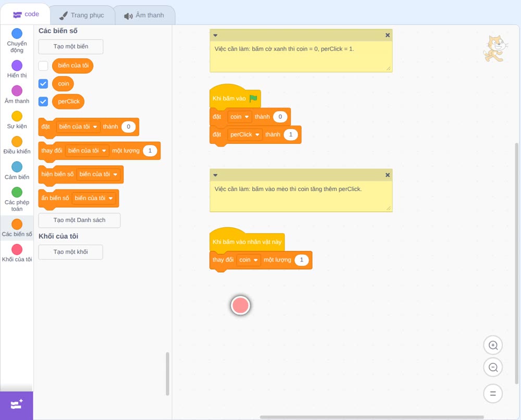
Task: Zoom out of the workspace
Action: pos(493,367)
